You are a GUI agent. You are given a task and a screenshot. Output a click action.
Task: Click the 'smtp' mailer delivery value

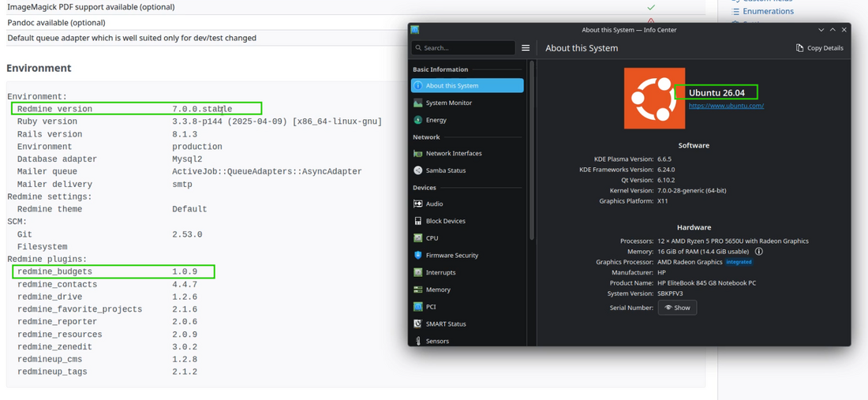pos(182,185)
